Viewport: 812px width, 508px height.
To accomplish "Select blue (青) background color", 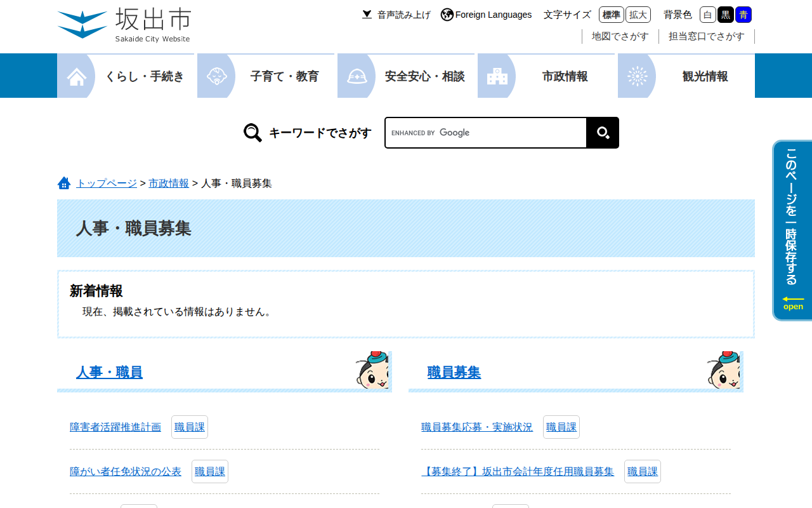I will click(743, 15).
